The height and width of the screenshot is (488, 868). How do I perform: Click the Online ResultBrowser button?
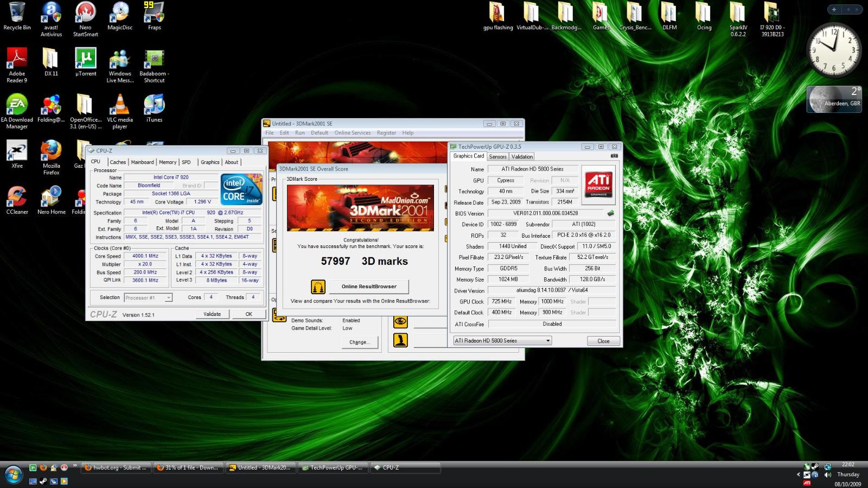(x=369, y=286)
